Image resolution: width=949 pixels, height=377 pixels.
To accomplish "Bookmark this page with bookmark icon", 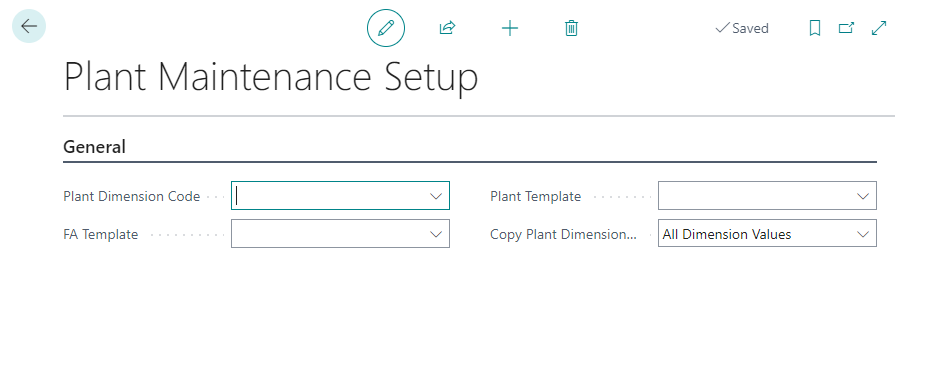I will [815, 28].
